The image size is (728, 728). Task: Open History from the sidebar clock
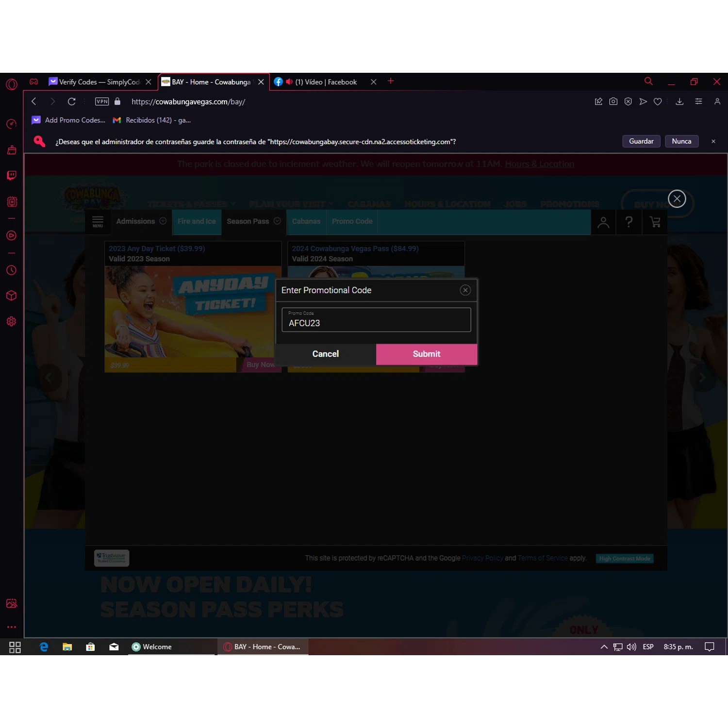pos(12,270)
